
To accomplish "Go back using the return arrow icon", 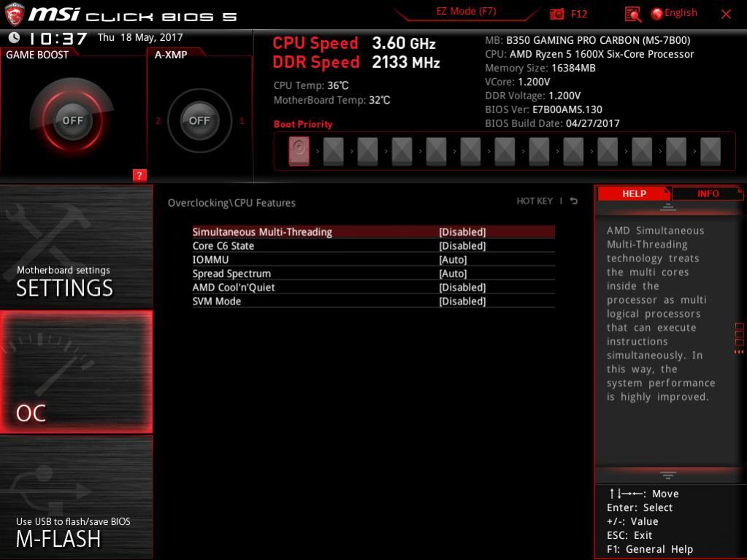I will tap(574, 201).
